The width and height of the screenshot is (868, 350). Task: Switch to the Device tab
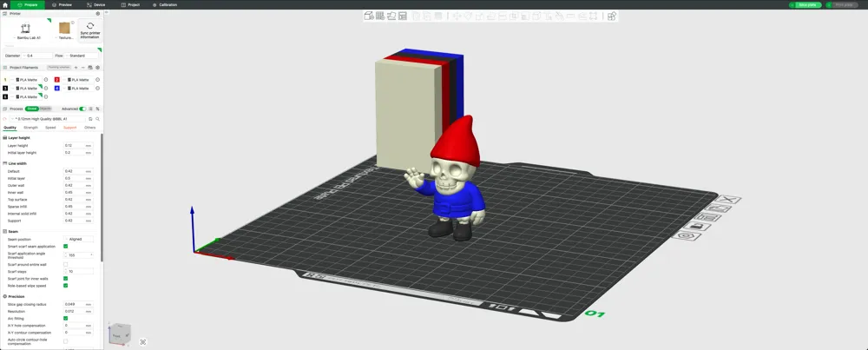coord(95,4)
